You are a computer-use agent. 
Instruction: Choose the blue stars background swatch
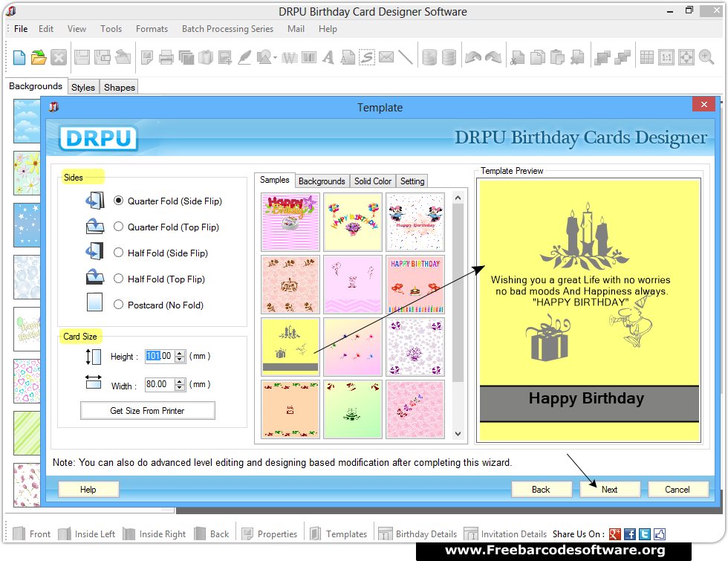click(27, 224)
